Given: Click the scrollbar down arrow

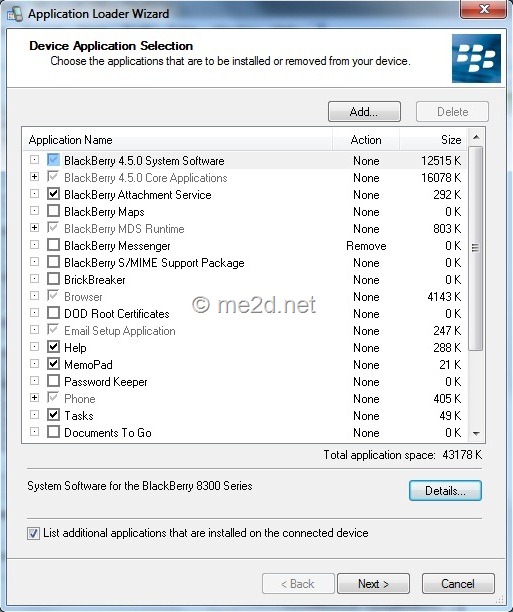Looking at the screenshot, I should (476, 433).
